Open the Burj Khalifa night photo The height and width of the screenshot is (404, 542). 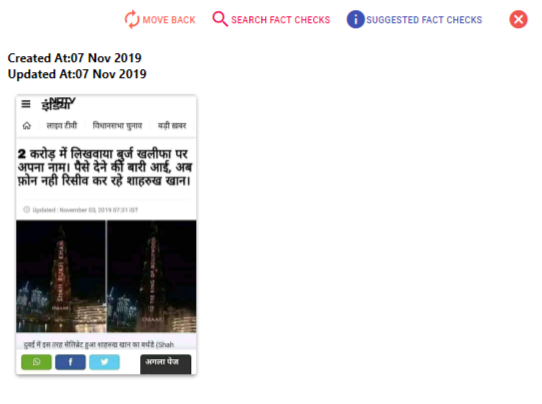pos(106,276)
